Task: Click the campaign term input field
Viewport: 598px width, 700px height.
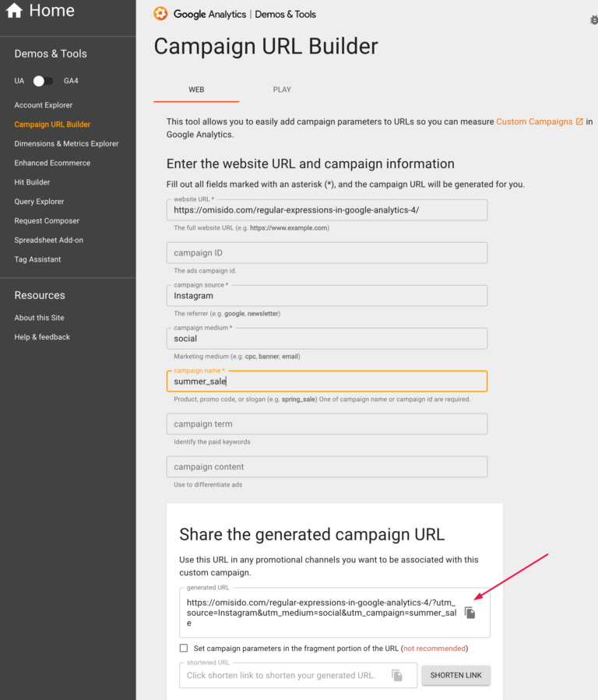Action: point(326,424)
